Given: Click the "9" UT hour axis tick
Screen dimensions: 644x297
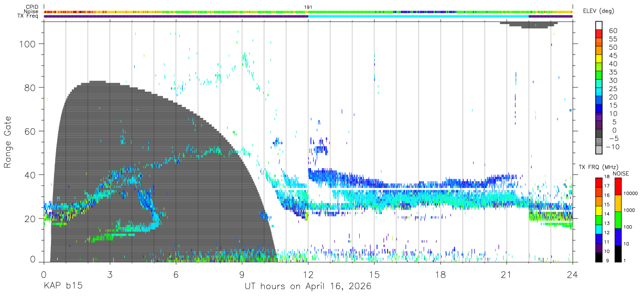Looking at the screenshot, I should coord(242,274).
